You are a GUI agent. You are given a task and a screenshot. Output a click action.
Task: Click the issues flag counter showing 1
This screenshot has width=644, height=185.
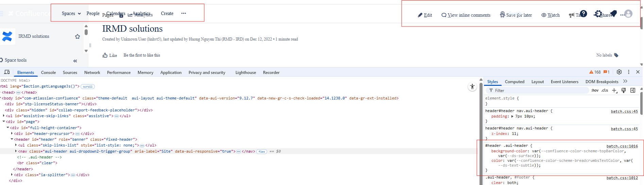[x=607, y=72]
